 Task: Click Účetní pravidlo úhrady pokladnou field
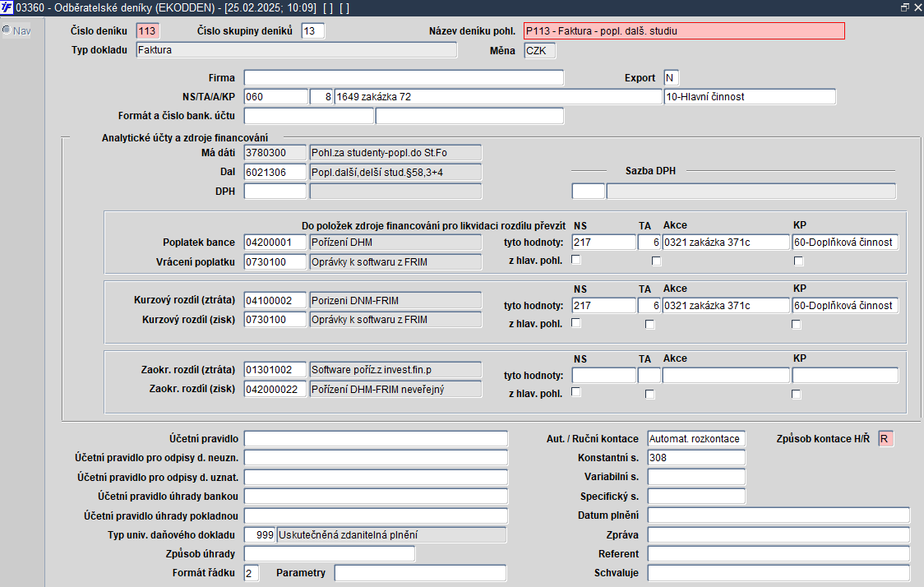376,515
